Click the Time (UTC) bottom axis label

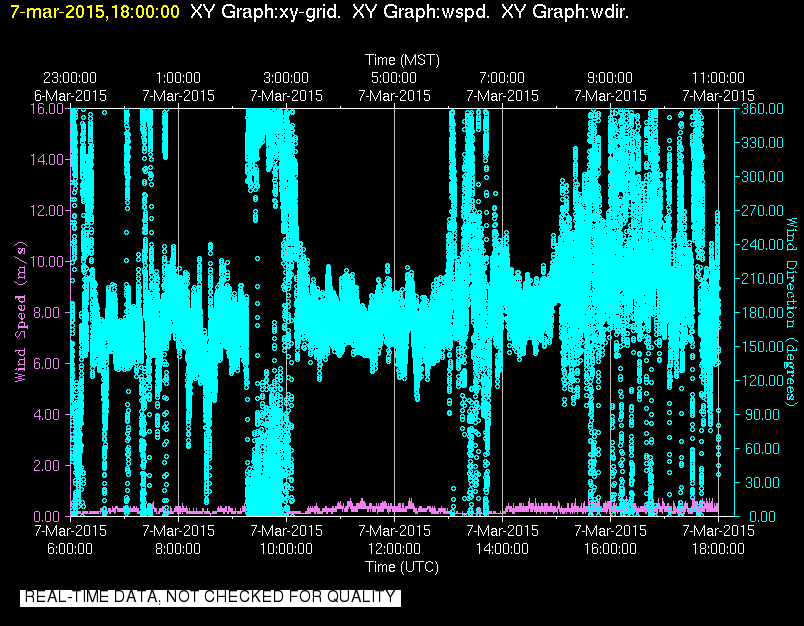402,567
